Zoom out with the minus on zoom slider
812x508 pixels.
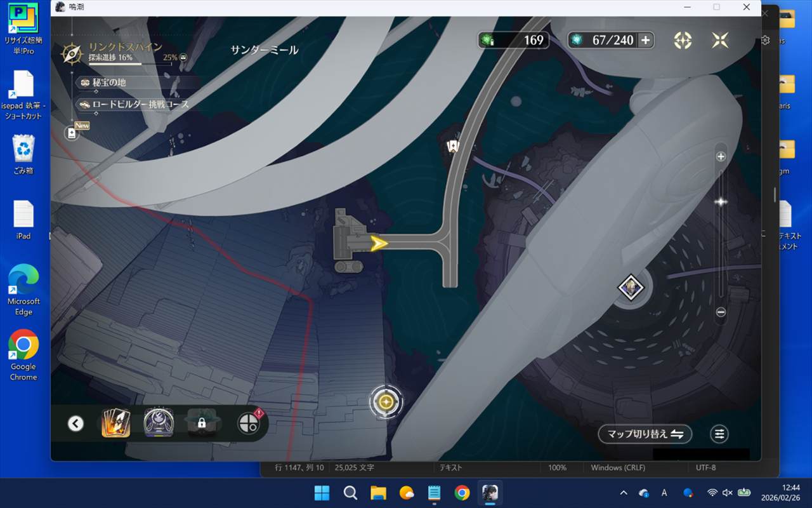click(721, 312)
